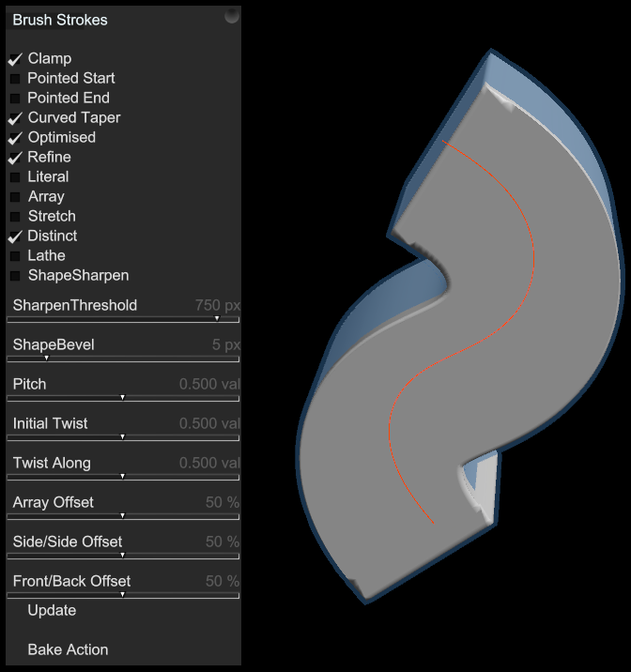Screen dimensions: 631x672
Task: Enable the Pointed Start option
Action: (15, 79)
